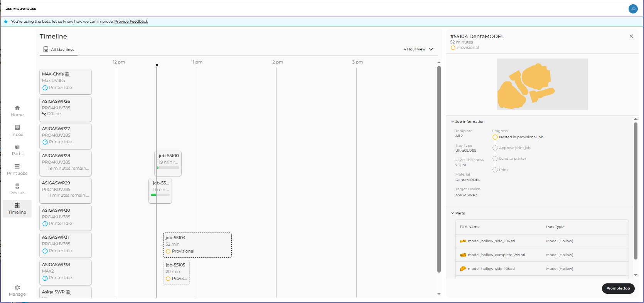Click the details panel scroll-up arrow

[x=636, y=119]
